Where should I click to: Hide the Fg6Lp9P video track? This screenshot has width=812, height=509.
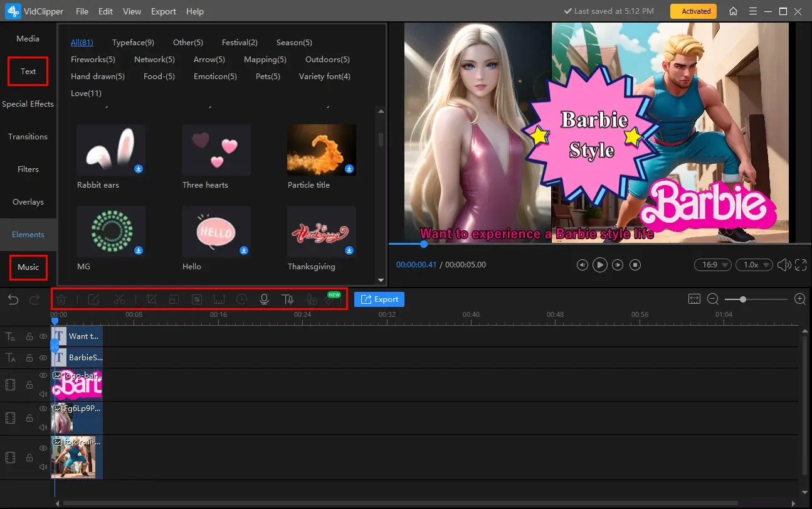point(43,409)
